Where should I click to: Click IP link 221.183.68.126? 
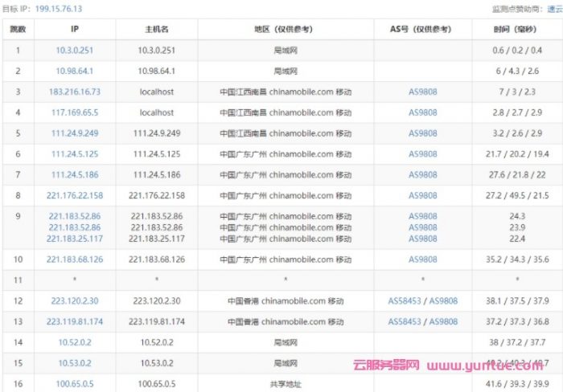tap(75, 259)
